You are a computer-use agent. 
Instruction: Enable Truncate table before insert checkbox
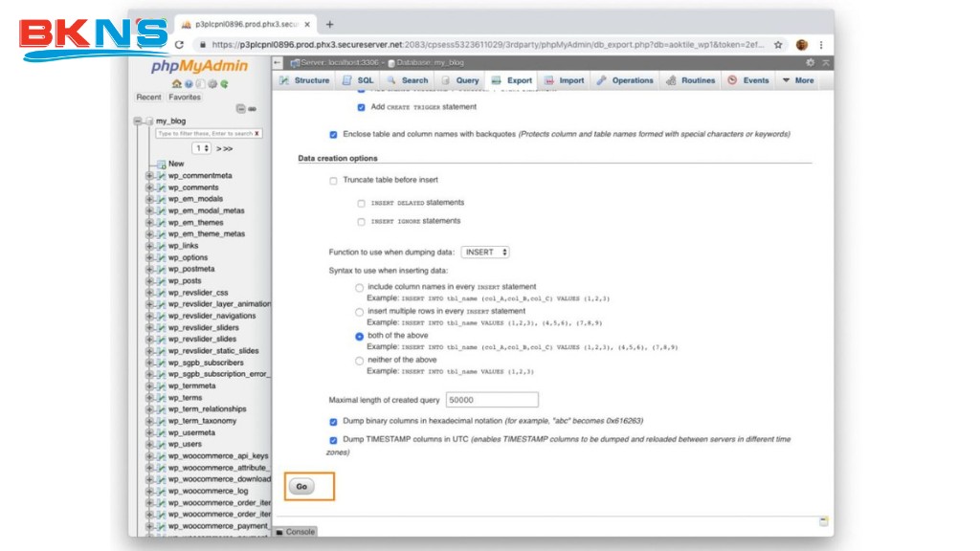333,180
